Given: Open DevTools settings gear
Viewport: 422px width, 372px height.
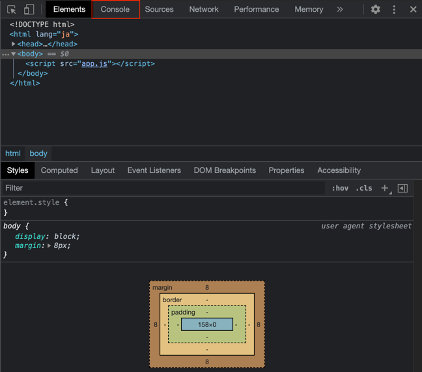Looking at the screenshot, I should tap(376, 9).
